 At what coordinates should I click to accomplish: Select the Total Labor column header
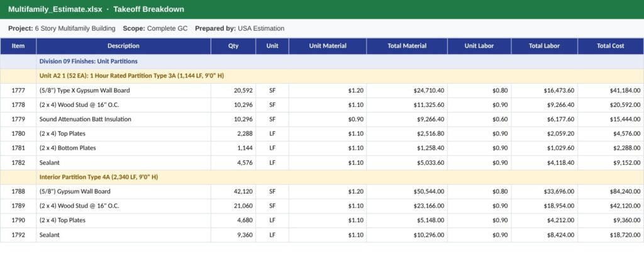[544, 46]
